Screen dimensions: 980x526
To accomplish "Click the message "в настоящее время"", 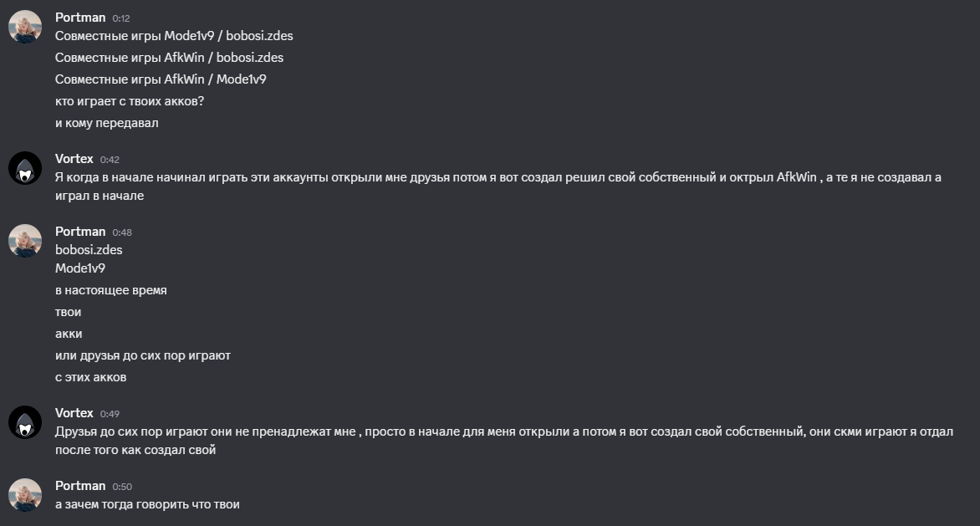I will (110, 290).
